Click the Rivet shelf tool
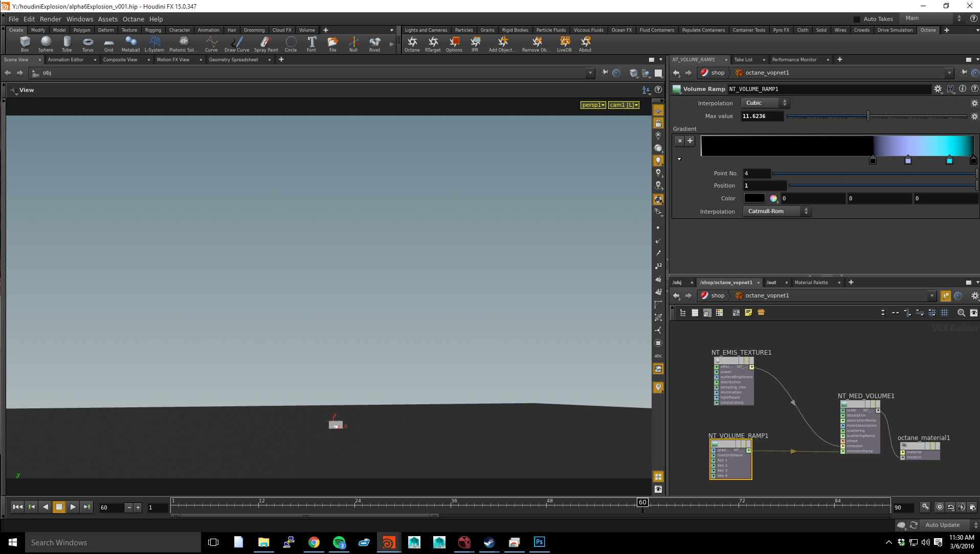 (375, 44)
